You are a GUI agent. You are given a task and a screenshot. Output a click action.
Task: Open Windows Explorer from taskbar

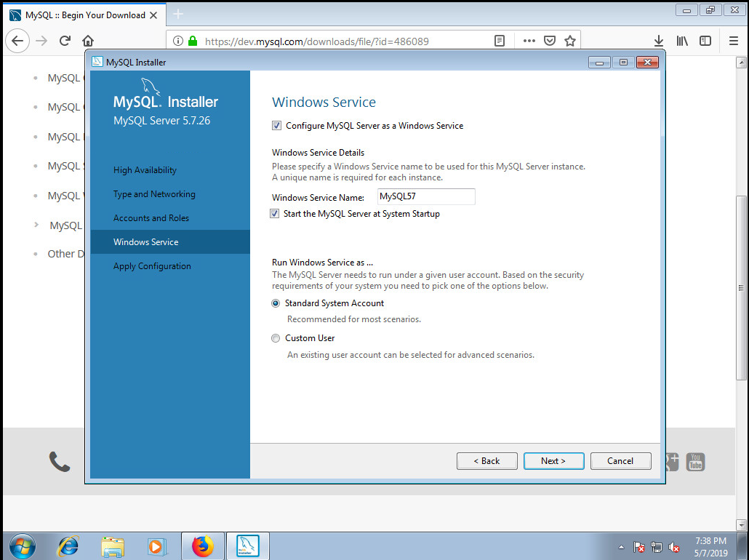[113, 546]
